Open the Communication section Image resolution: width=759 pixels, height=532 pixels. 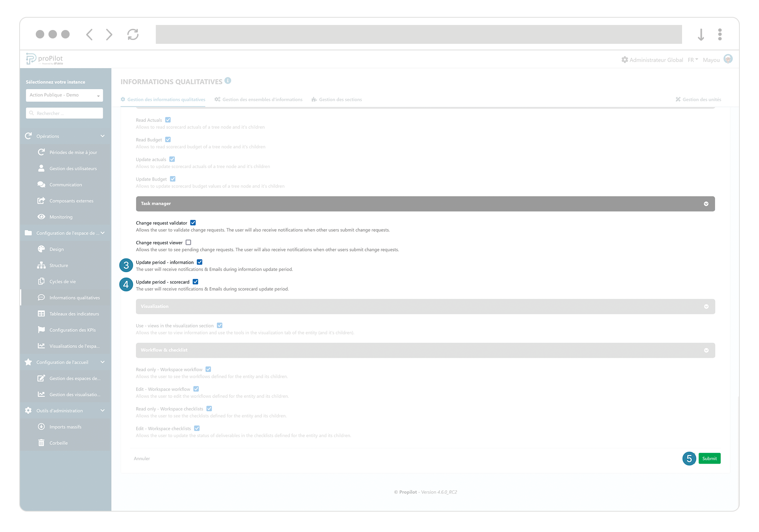(65, 185)
